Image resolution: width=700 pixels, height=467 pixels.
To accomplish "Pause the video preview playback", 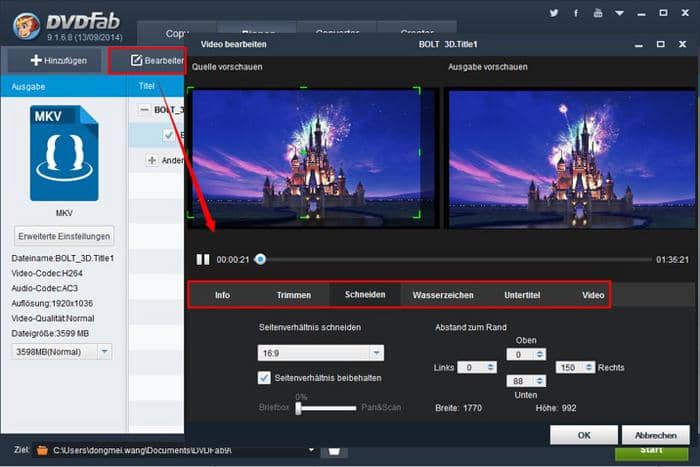I will pyautogui.click(x=203, y=259).
